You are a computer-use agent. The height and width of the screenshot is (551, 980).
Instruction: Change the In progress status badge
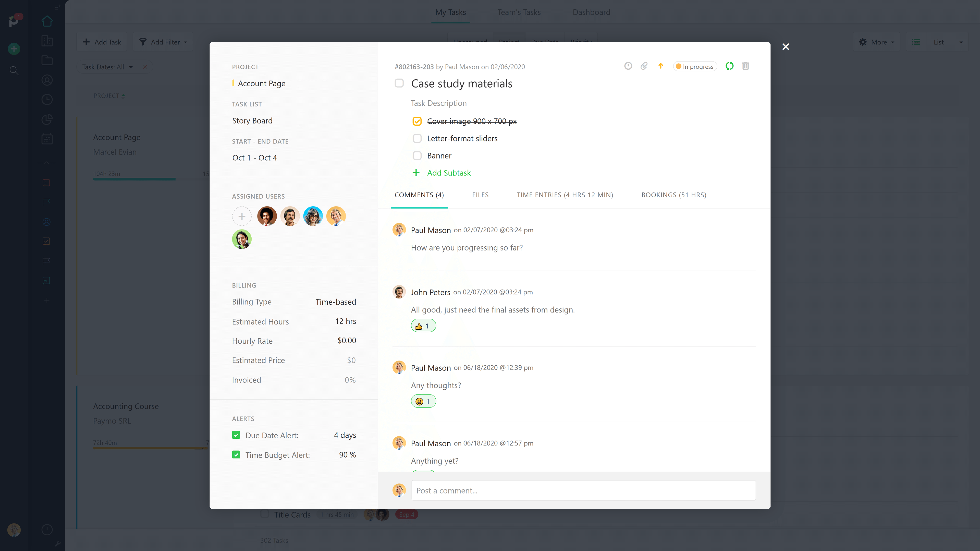(695, 66)
